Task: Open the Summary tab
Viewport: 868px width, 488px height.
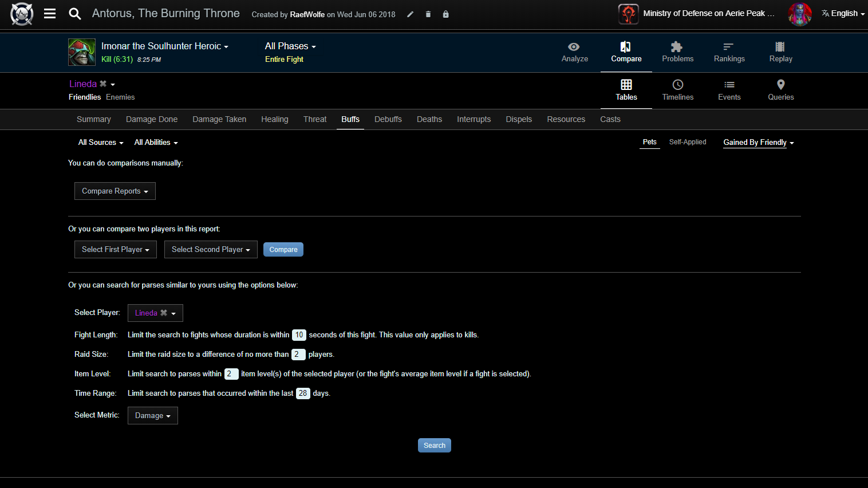Action: 94,119
